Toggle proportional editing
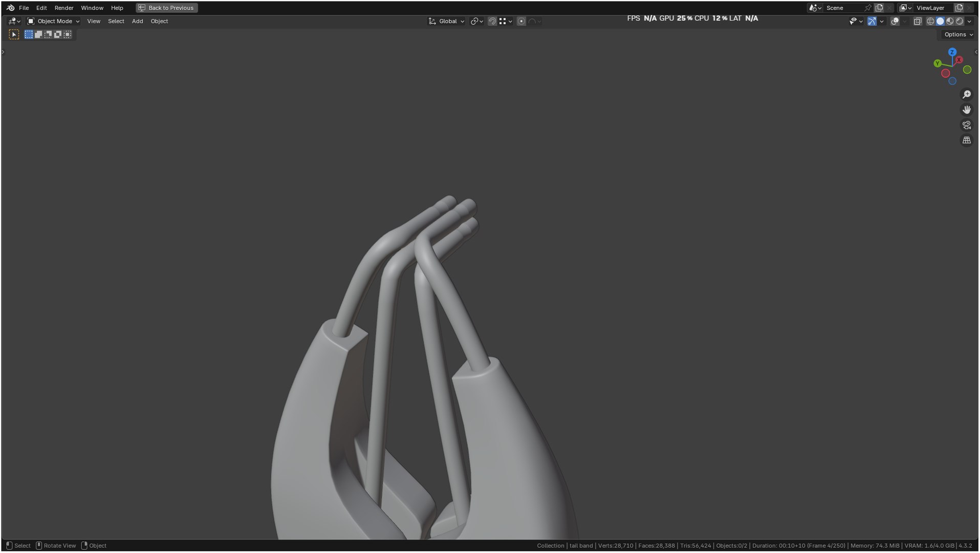Viewport: 980px width, 553px height. coord(521,21)
